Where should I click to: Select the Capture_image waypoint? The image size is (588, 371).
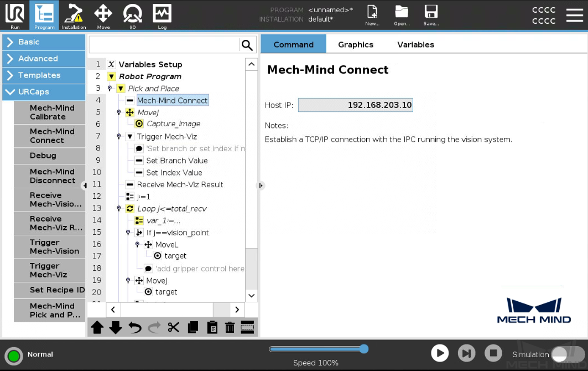click(x=173, y=124)
